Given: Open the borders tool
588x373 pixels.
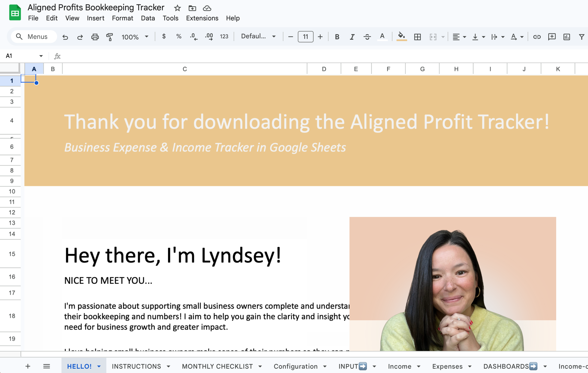Looking at the screenshot, I should tap(417, 37).
